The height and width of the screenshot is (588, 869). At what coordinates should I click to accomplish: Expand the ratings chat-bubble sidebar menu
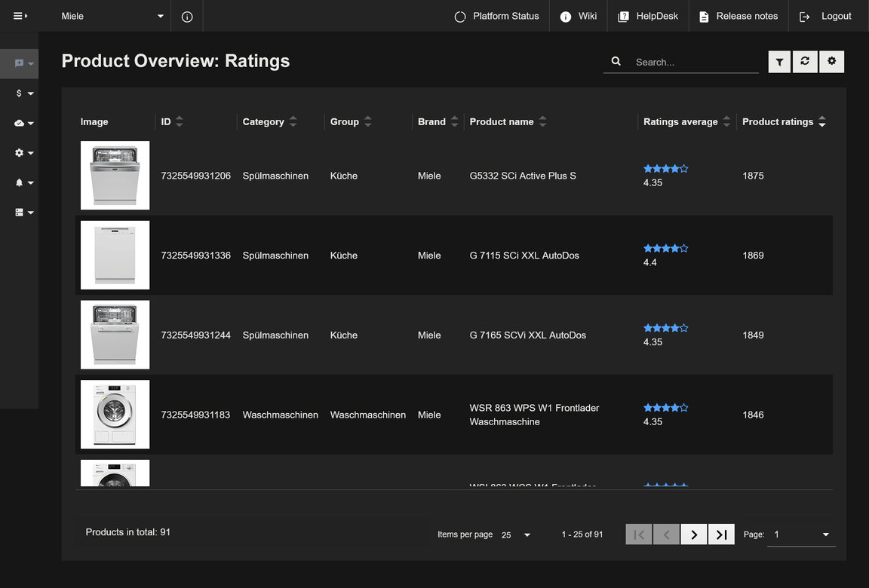20,63
